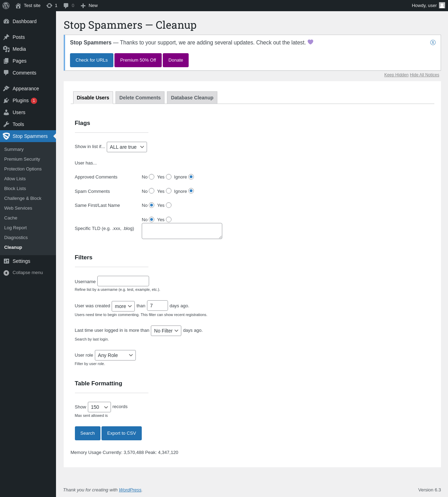Switch to the Delete Comments tab
Screen dimensions: 448x497
pos(140,98)
